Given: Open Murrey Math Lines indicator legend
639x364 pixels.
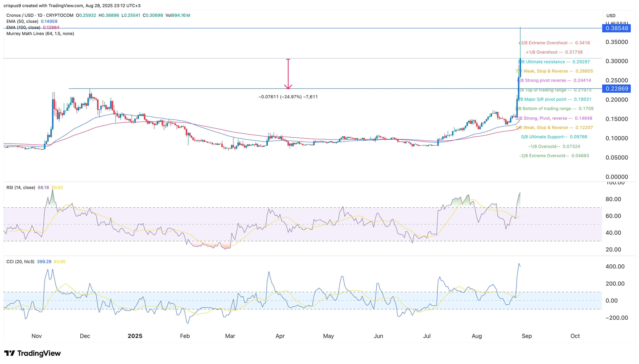Looking at the screenshot, I should pyautogui.click(x=40, y=34).
